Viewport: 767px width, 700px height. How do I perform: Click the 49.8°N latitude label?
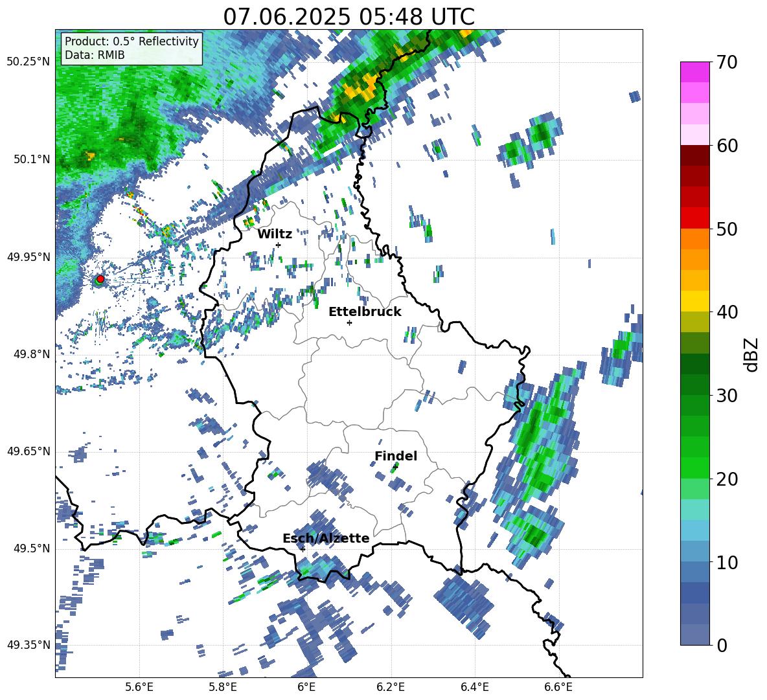32,354
